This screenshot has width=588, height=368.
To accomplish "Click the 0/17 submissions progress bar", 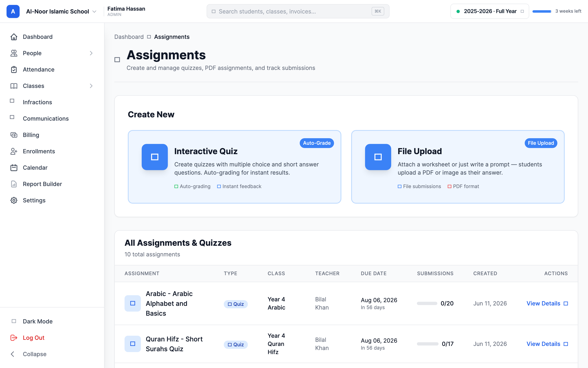I will [428, 344].
